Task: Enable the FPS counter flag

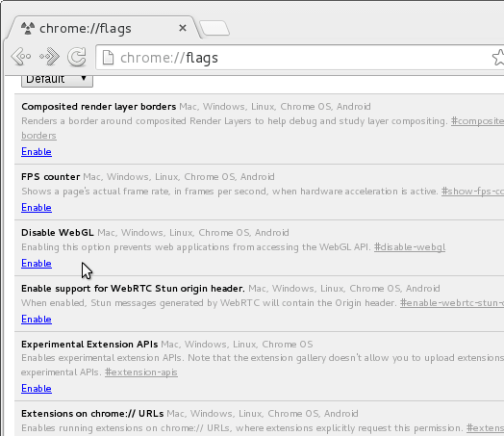Action: [37, 207]
